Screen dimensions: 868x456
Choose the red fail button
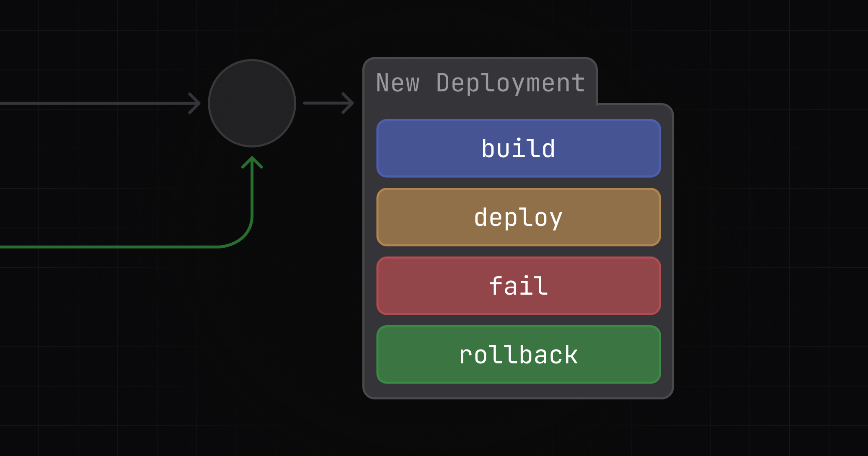pyautogui.click(x=519, y=286)
